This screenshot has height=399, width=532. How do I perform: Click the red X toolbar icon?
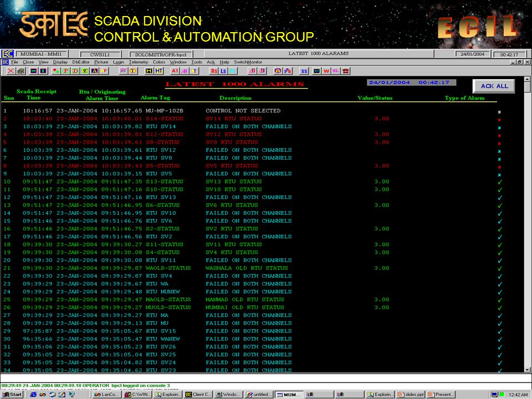11,71
